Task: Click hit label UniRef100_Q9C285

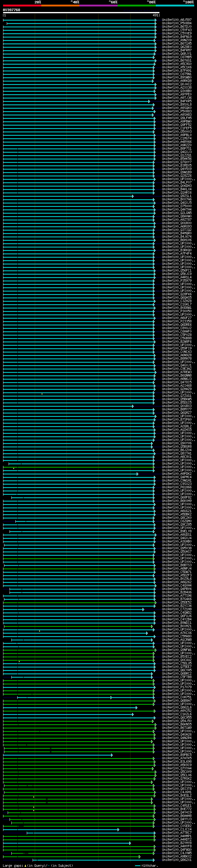Action: [x=177, y=525]
